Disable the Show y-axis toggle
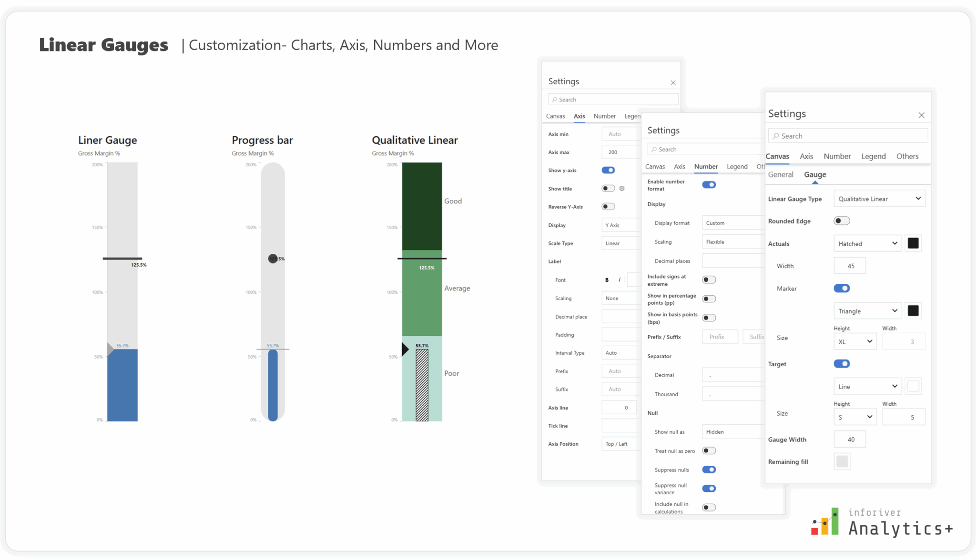The height and width of the screenshot is (560, 976). [x=608, y=170]
